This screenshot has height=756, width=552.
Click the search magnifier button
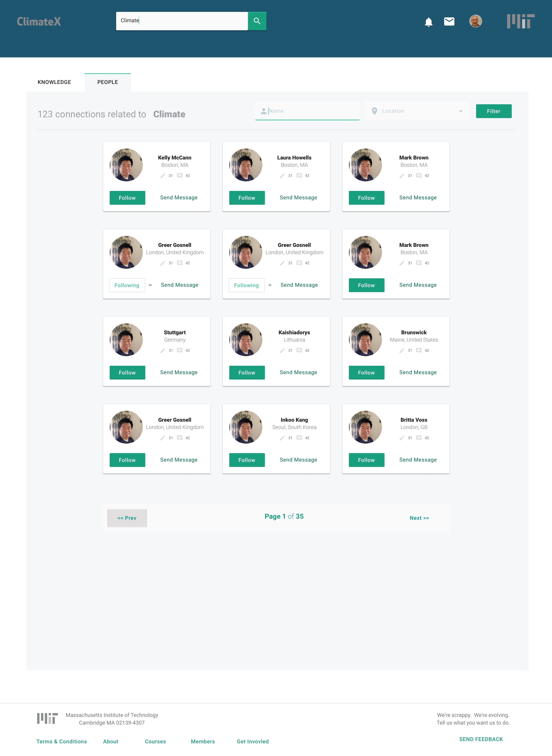coord(257,21)
